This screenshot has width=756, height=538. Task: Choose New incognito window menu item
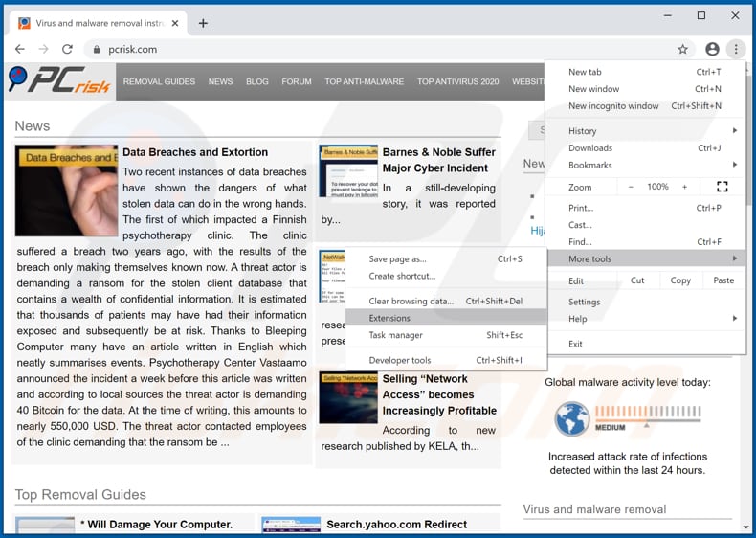tap(613, 106)
